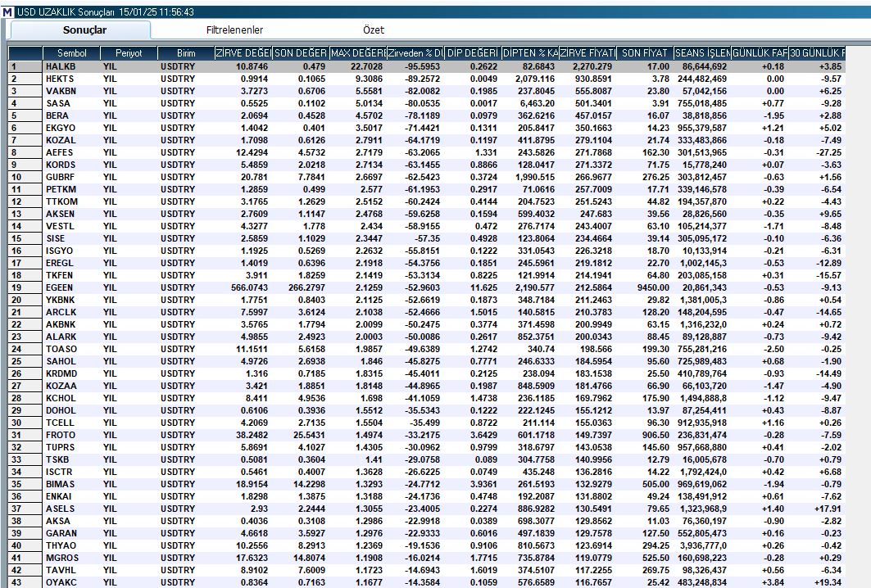871x588 pixels.
Task: Open the Özet tab
Action: (x=374, y=30)
